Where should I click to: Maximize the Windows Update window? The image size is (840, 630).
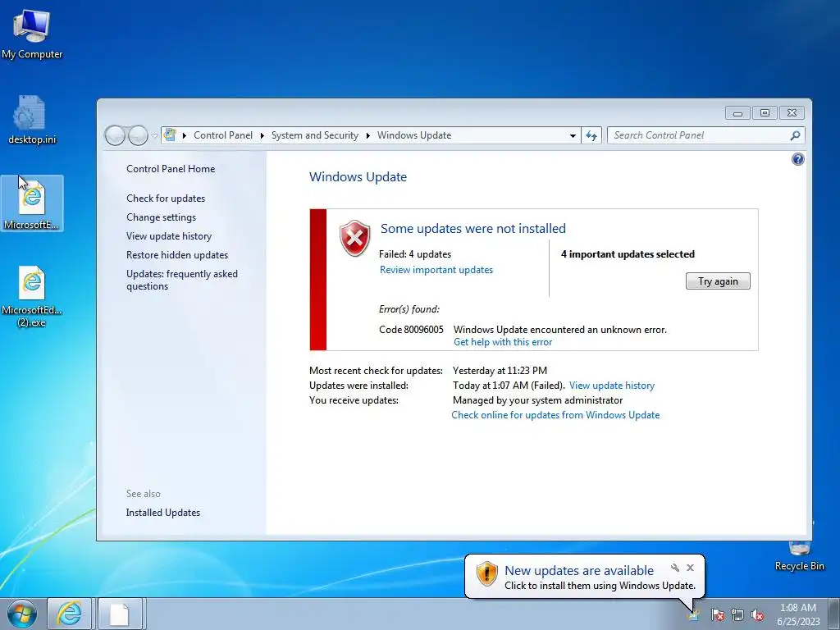[765, 113]
